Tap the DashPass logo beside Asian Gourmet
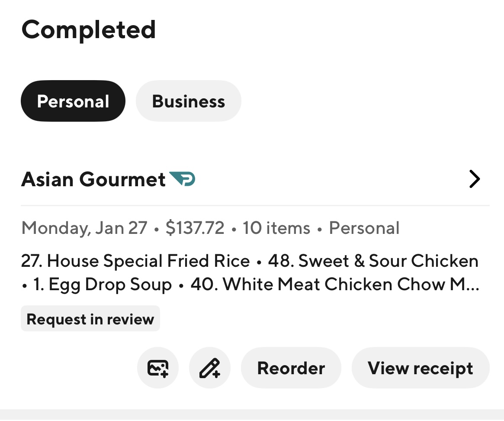The height and width of the screenshot is (421, 504). point(182,178)
